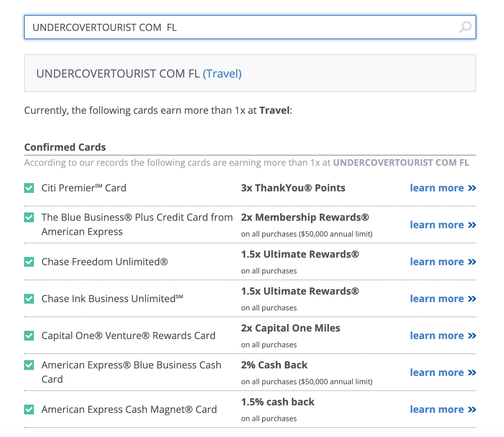This screenshot has width=504, height=437.
Task: Select the Capital One Venture Rewards Card name
Action: 128,336
